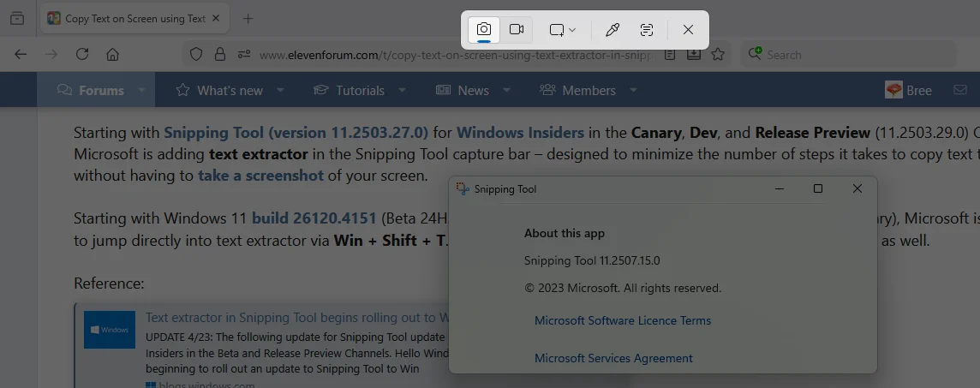The height and width of the screenshot is (388, 980).
Task: Open the build 26120.4151 link
Action: click(x=314, y=218)
